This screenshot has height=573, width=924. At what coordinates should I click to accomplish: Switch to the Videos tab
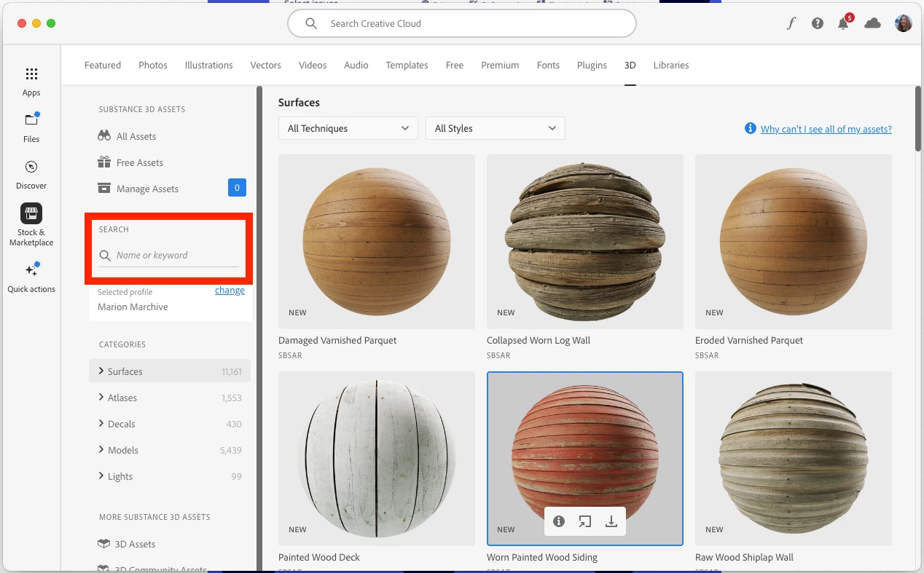(x=313, y=65)
